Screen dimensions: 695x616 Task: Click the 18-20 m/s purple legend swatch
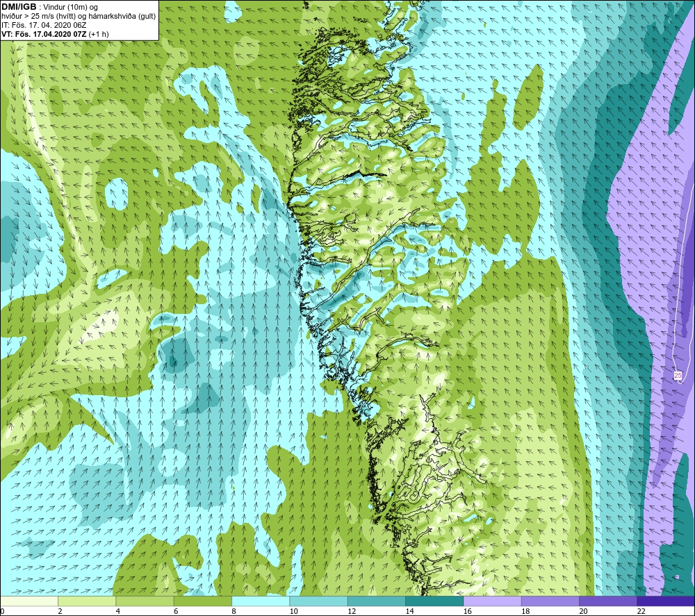click(550, 601)
